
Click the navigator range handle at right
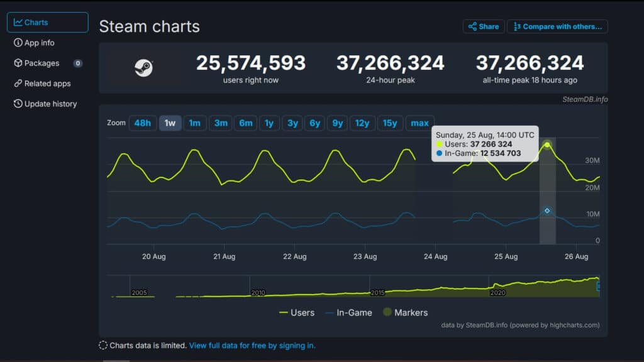[599, 286]
